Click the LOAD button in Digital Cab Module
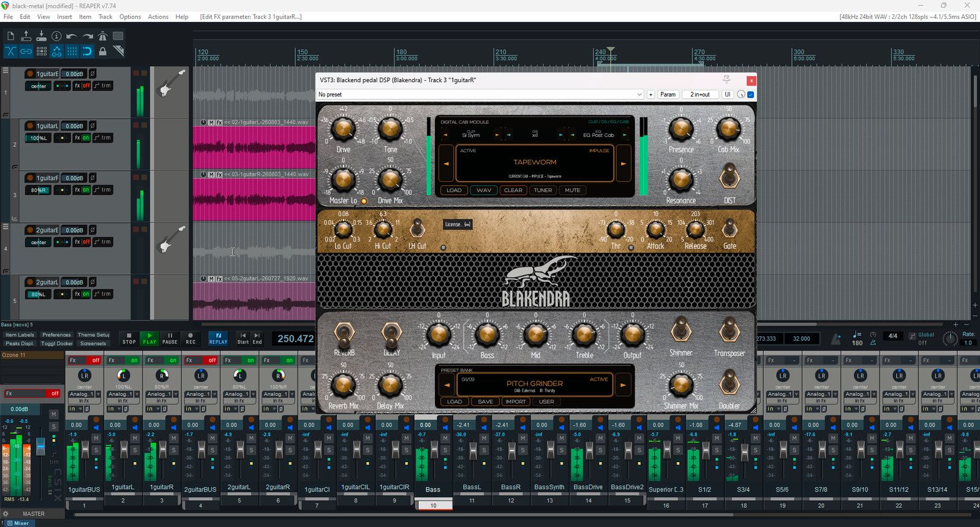980x527 pixels. tap(454, 190)
